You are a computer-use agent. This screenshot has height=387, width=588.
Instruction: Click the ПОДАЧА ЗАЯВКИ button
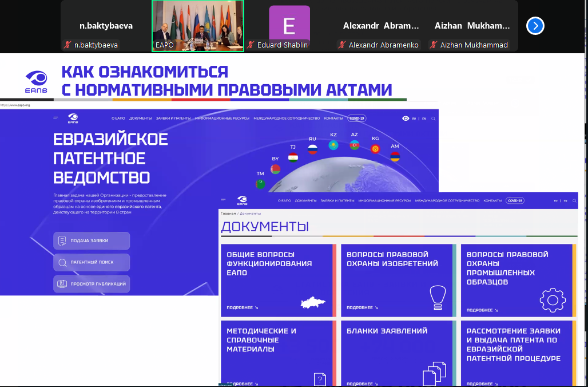pos(92,240)
